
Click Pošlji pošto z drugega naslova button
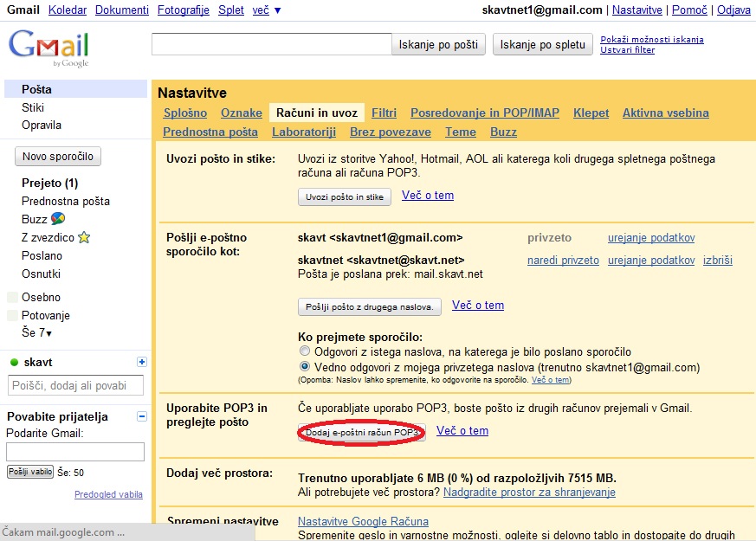coord(369,306)
